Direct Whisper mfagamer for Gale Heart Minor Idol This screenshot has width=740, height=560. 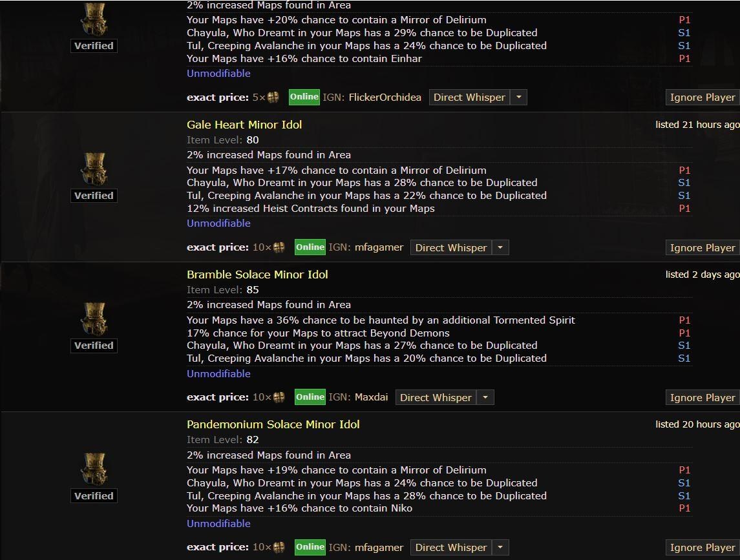point(450,247)
